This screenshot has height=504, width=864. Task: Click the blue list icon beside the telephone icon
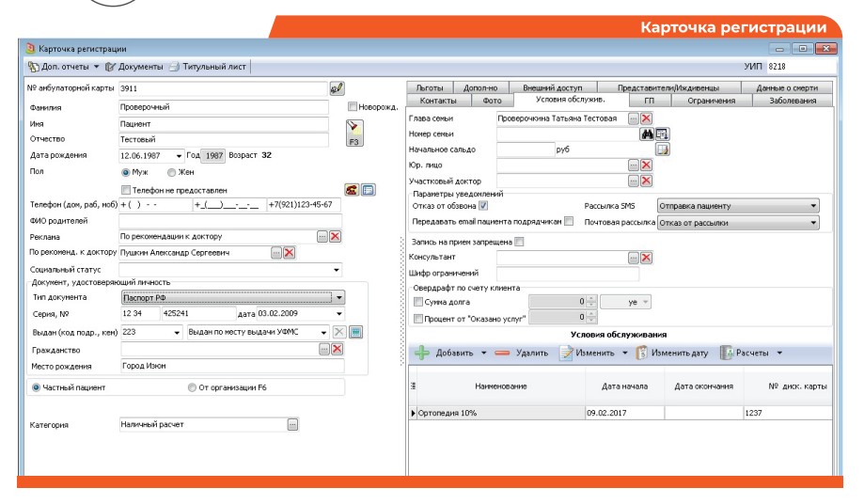point(369,190)
